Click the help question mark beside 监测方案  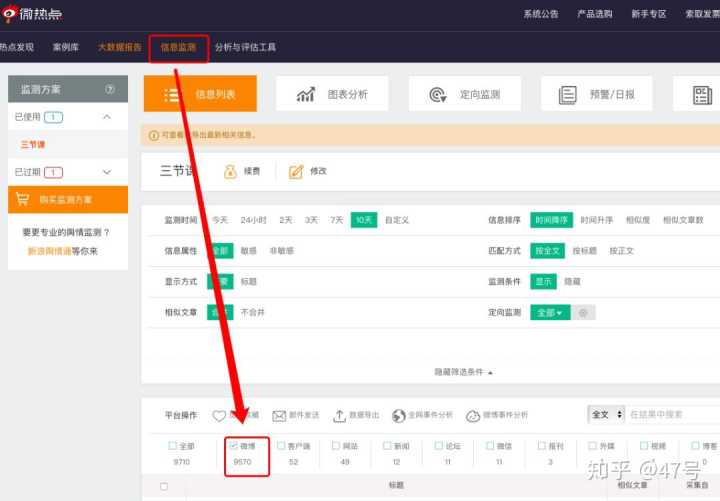click(x=110, y=89)
